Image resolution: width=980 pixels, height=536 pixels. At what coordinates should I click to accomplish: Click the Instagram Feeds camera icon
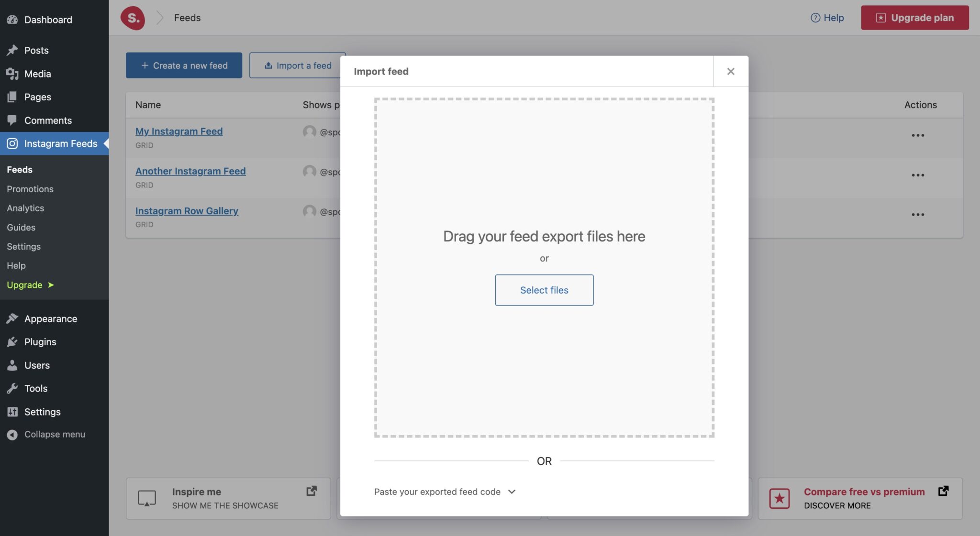pos(12,143)
